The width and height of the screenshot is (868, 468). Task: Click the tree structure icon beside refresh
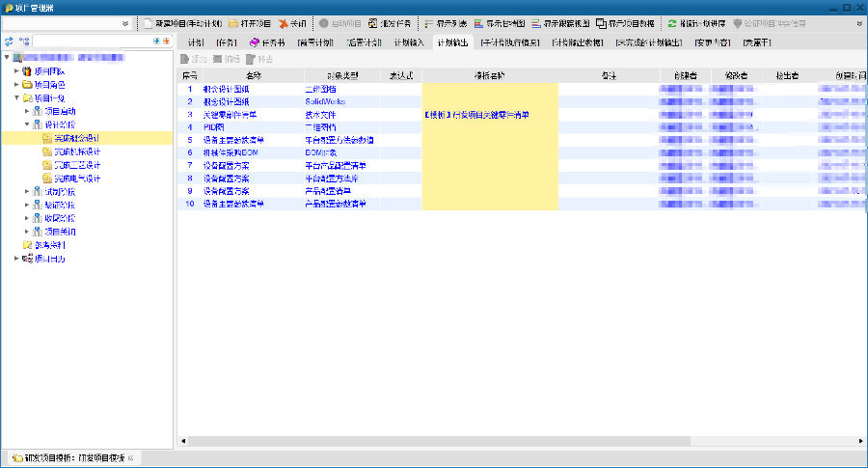click(x=24, y=42)
